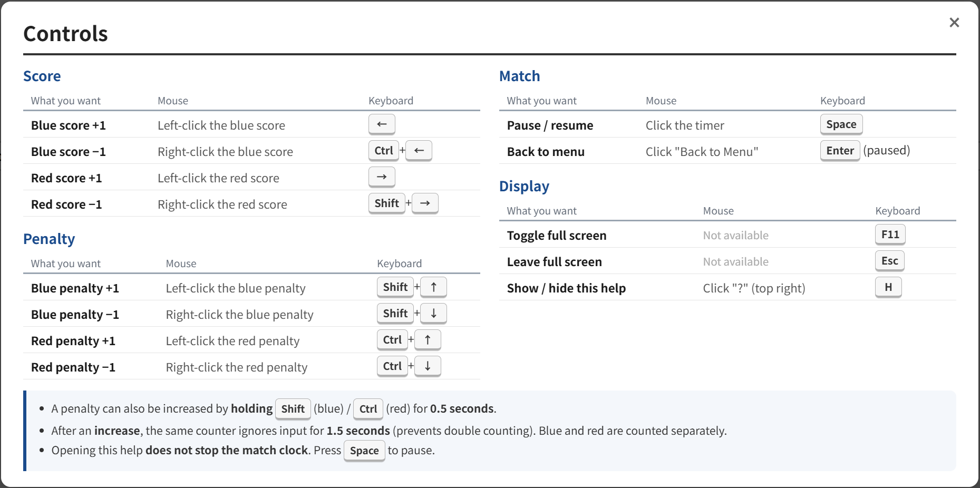Close the Controls help dialog
980x488 pixels.
tap(954, 23)
